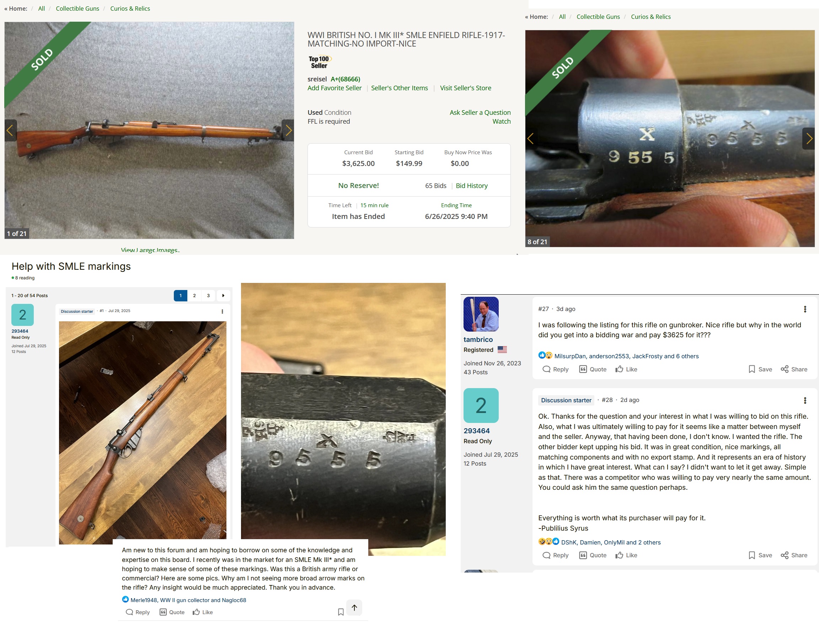Share post #28 via Share icon
The height and width of the screenshot is (644, 819).
794,555
